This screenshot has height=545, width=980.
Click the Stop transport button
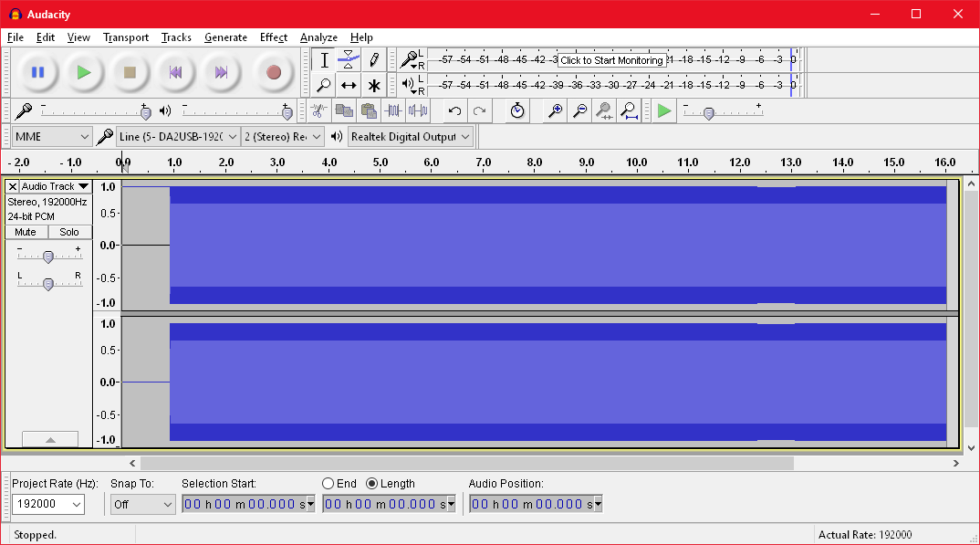click(130, 72)
